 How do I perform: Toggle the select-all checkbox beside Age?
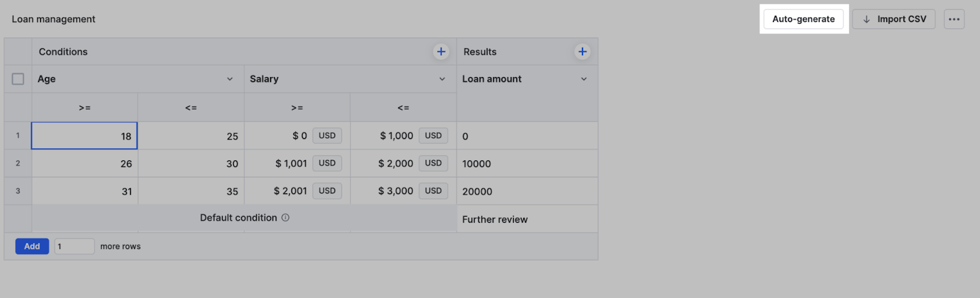click(18, 79)
